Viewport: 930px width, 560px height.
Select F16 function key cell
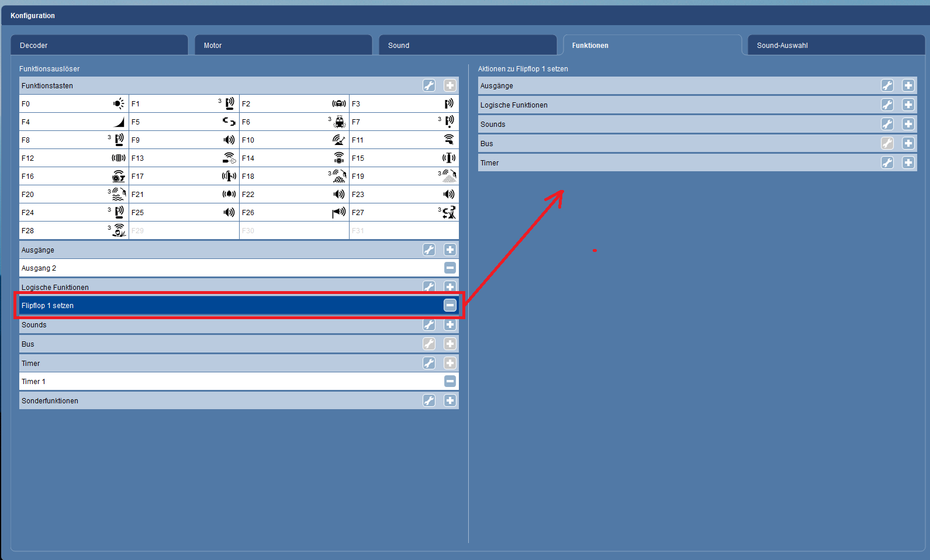74,177
